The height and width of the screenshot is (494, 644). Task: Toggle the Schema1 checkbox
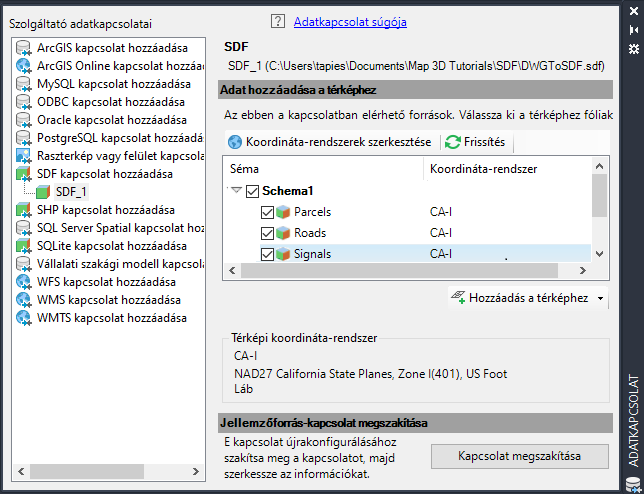(252, 191)
